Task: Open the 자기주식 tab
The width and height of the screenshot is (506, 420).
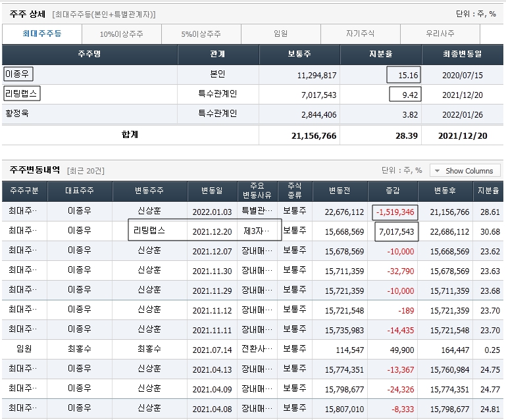Action: (x=361, y=34)
